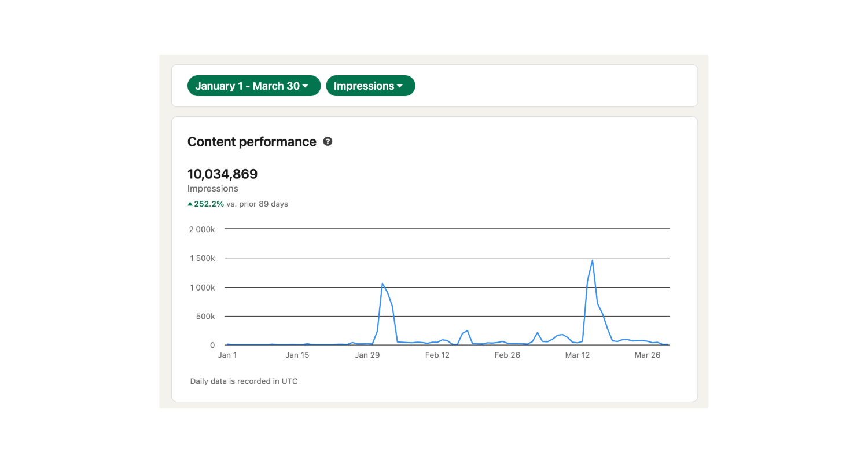Click the Daily data is recorded in UTC note
868x463 pixels.
244,381
